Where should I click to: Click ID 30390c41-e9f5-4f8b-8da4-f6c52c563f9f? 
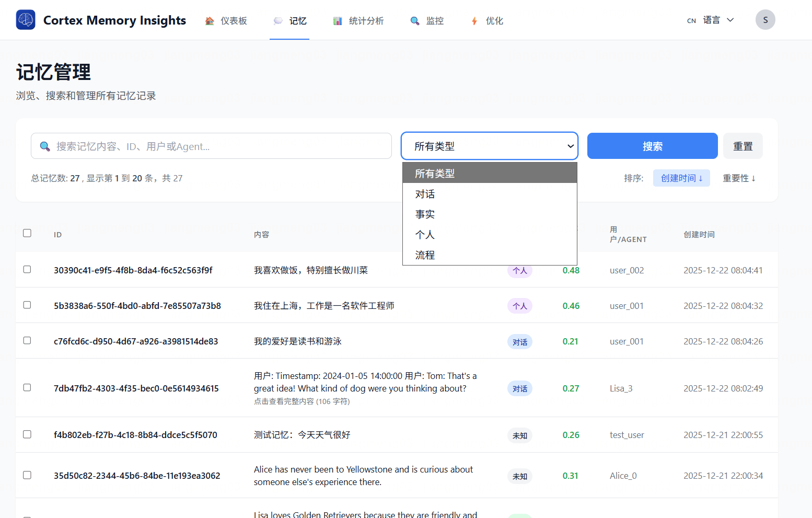133,270
